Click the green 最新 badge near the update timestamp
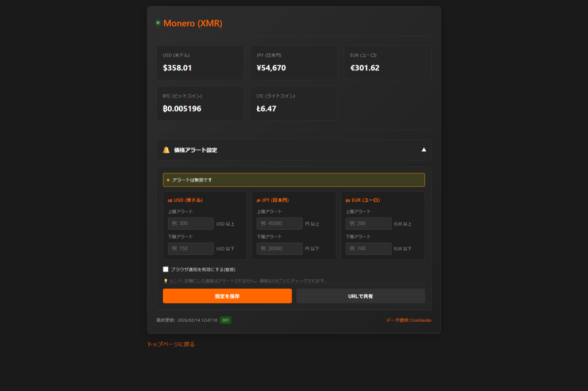 [x=225, y=319]
